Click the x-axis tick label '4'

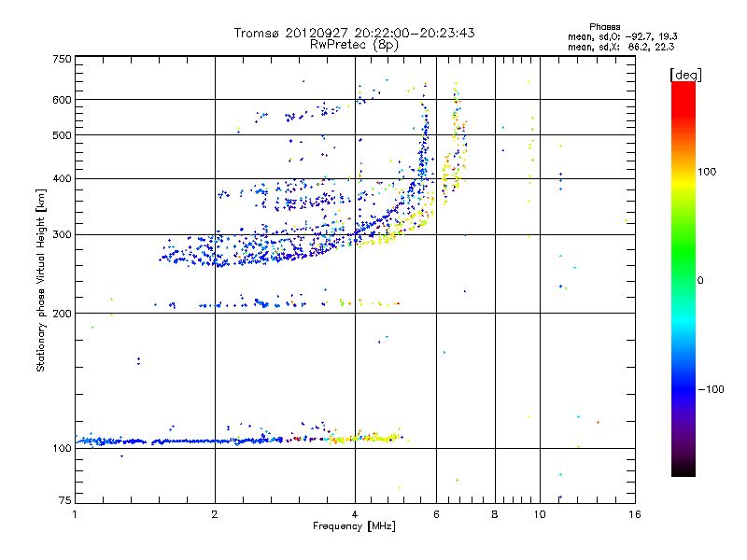pyautogui.click(x=355, y=514)
